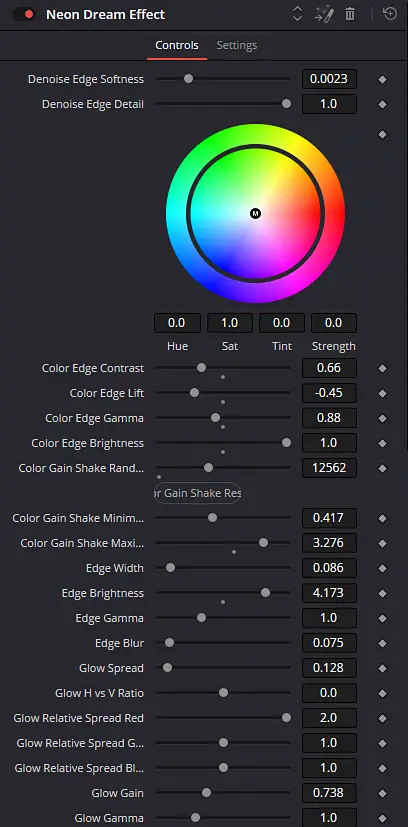Click the expand/collapse arrows icon in header
The image size is (408, 827).
pyautogui.click(x=297, y=14)
